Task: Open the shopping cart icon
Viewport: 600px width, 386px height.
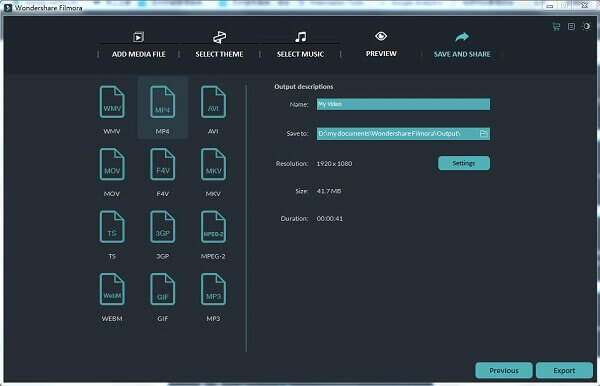Action: [556, 26]
